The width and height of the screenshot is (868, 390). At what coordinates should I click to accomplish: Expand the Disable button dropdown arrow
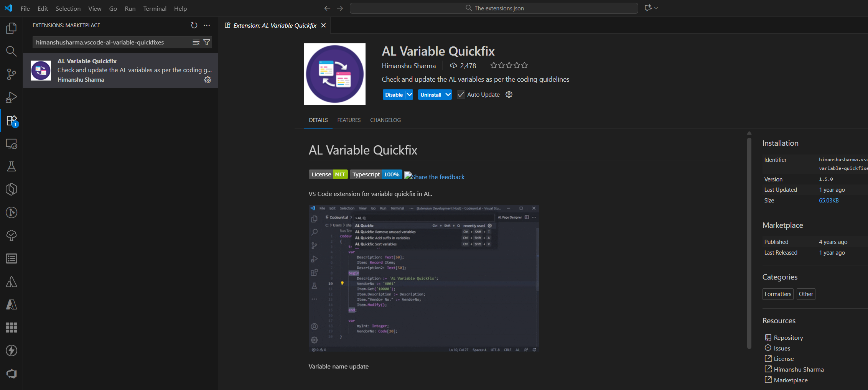[x=409, y=95]
